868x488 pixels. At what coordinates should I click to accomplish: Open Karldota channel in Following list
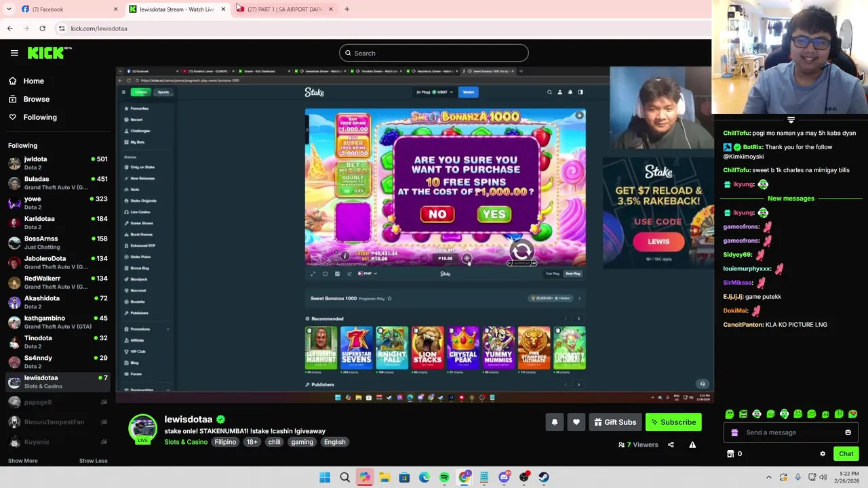pos(57,222)
